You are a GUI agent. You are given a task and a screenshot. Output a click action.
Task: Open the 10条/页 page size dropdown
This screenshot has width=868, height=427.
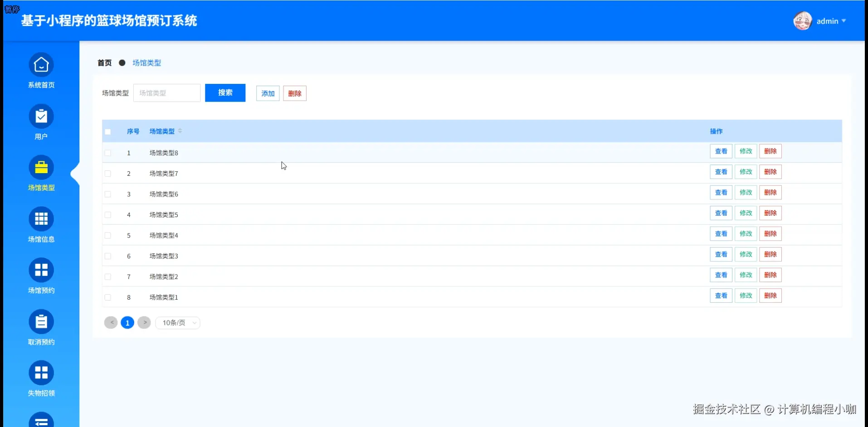(178, 323)
